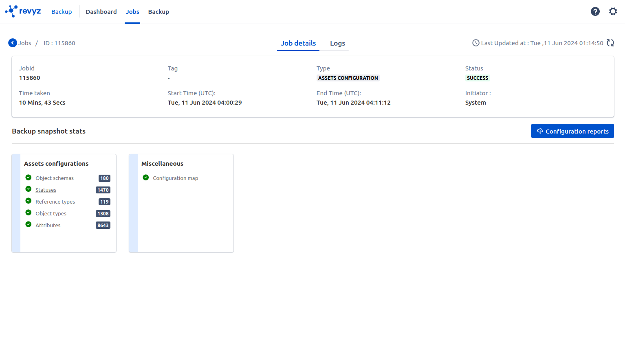Click the revyz logo icon

pos(11,11)
